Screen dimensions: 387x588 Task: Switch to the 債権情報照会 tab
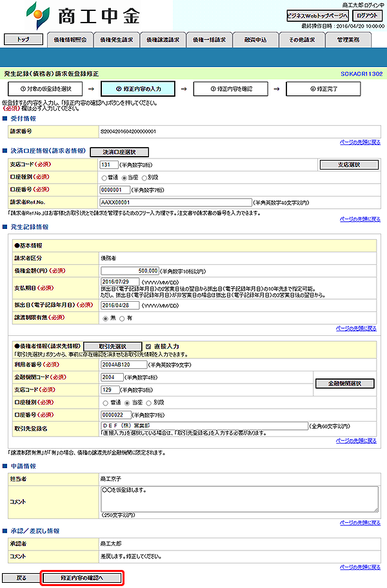(x=70, y=40)
